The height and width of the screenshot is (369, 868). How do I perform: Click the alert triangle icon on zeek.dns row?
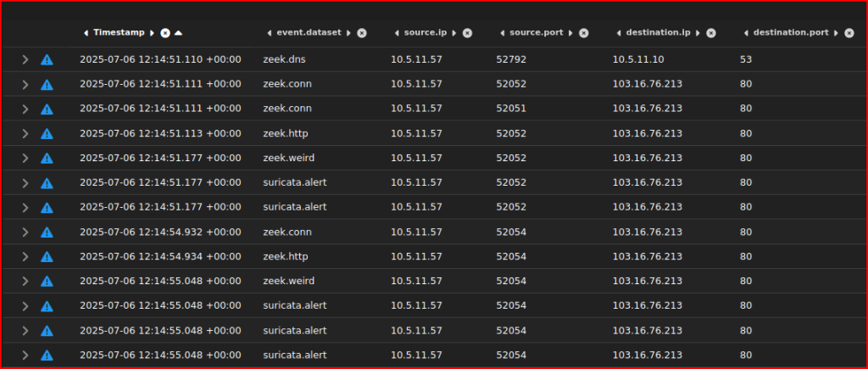[47, 60]
